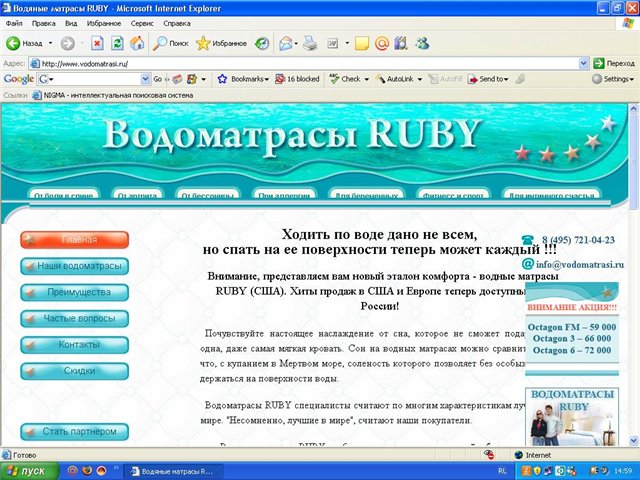
Task: Click the Частые вопросы sidebar button
Action: point(75,318)
